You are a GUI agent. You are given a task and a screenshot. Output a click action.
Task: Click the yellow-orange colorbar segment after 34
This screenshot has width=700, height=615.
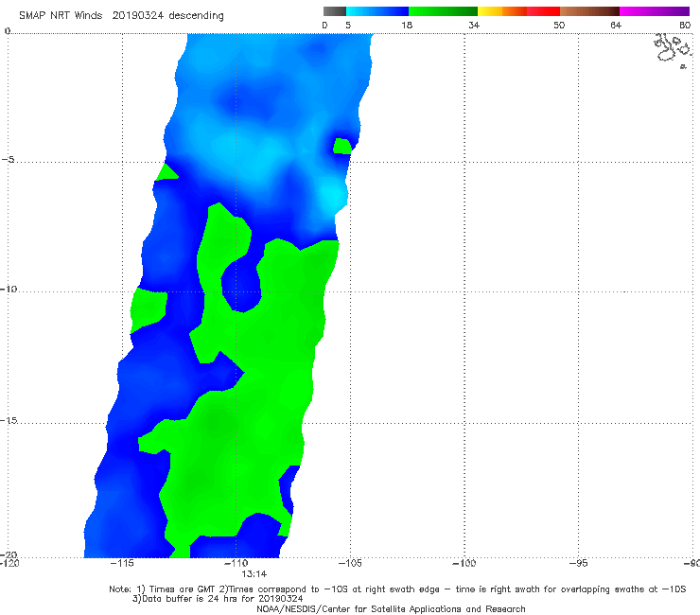[501, 11]
